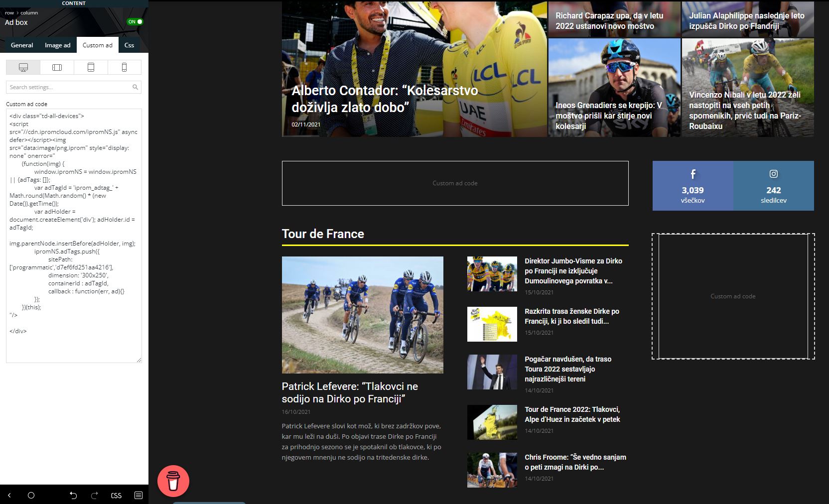Click the column breadcrumb link
829x504 pixels.
point(29,13)
